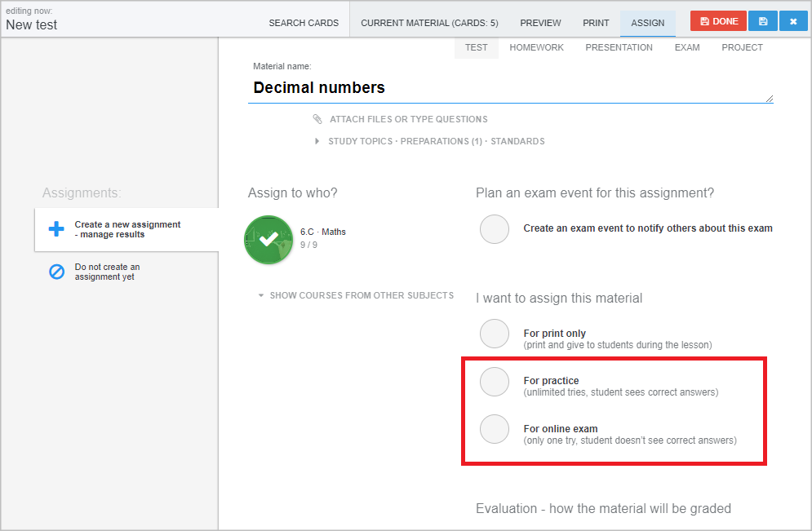The height and width of the screenshot is (531, 812).
Task: Select the For print only radio circle
Action: [495, 334]
